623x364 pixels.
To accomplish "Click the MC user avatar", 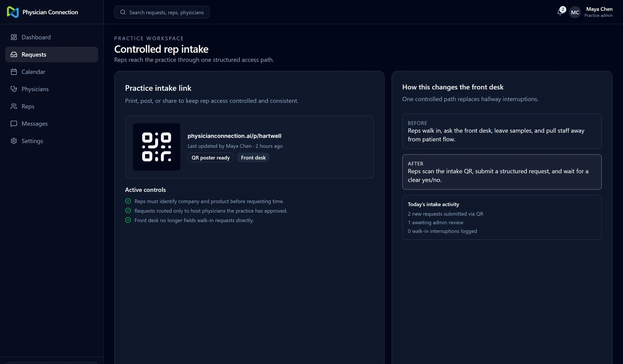I will tap(575, 12).
